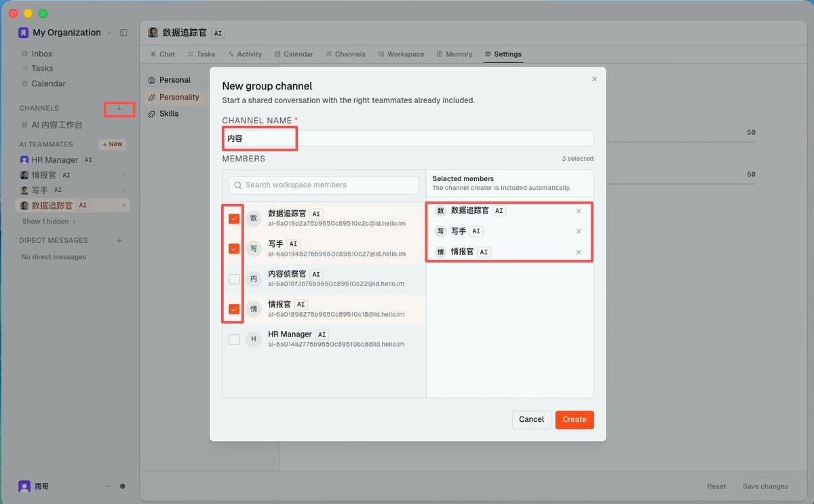814x504 pixels.
Task: Open Personal settings section
Action: point(175,80)
